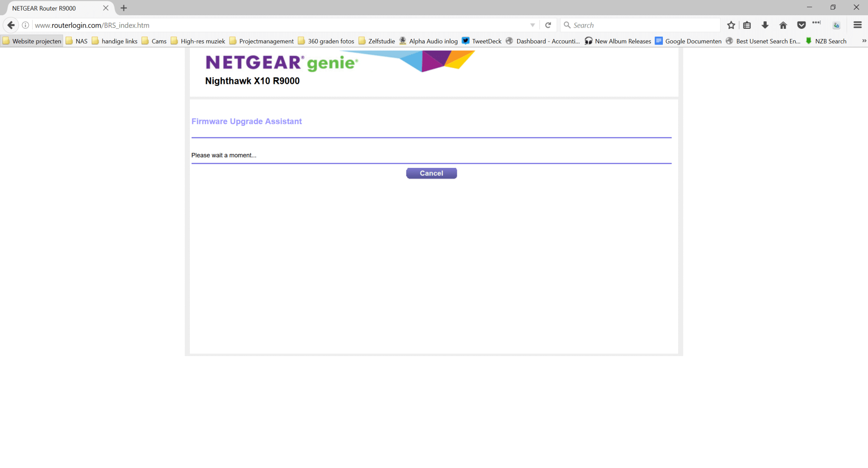Image resolution: width=868 pixels, height=468 pixels.
Task: Reload the router page
Action: [x=548, y=25]
